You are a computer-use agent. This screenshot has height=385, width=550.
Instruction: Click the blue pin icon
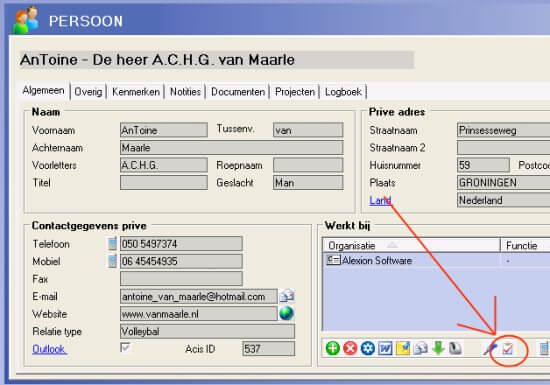click(490, 349)
